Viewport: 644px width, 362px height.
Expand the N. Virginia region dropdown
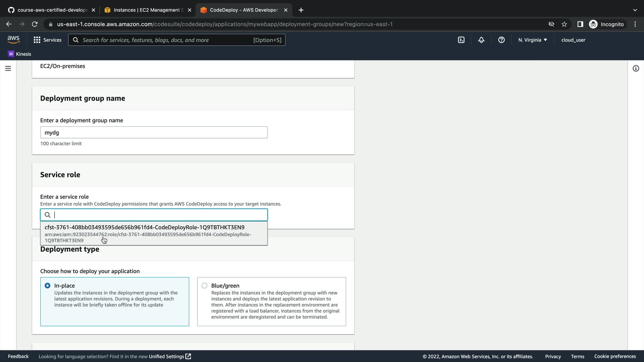[x=532, y=40]
